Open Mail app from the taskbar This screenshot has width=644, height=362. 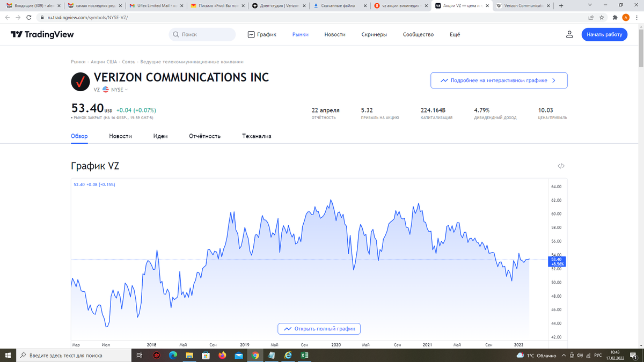click(239, 356)
